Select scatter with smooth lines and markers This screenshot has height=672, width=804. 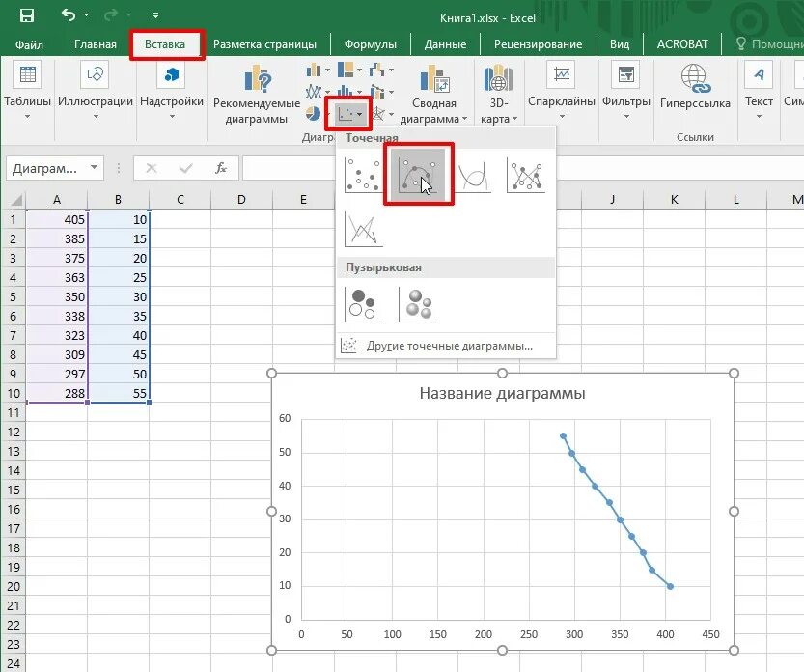pyautogui.click(x=418, y=176)
